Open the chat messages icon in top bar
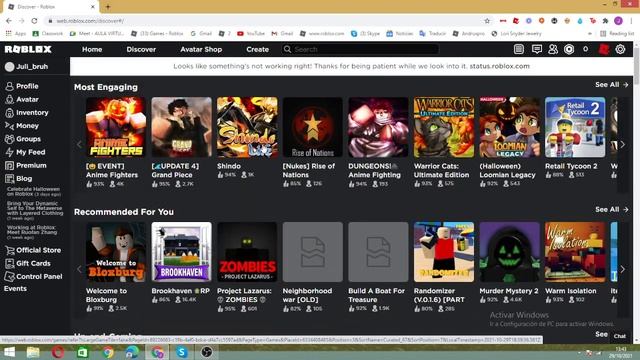 [537, 49]
